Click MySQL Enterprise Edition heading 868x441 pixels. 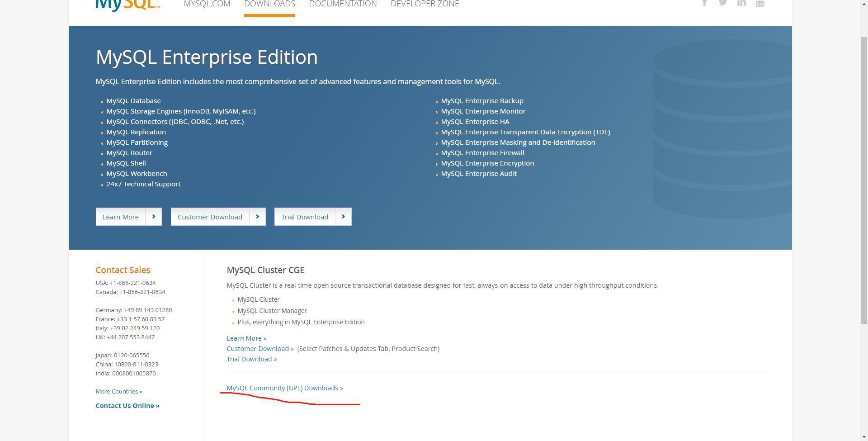click(x=207, y=57)
